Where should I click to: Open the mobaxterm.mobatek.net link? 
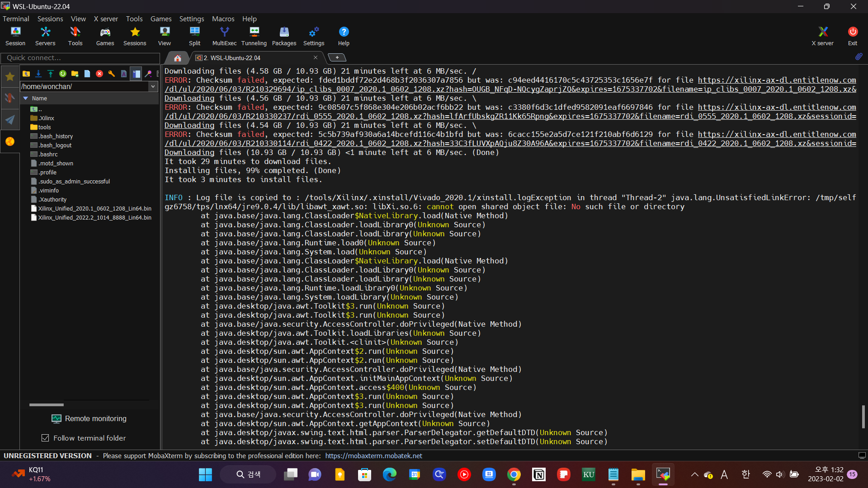[x=373, y=455]
